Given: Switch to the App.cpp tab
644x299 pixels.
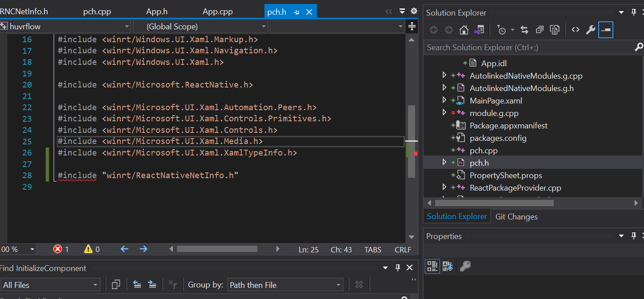Looking at the screenshot, I should [x=217, y=11].
